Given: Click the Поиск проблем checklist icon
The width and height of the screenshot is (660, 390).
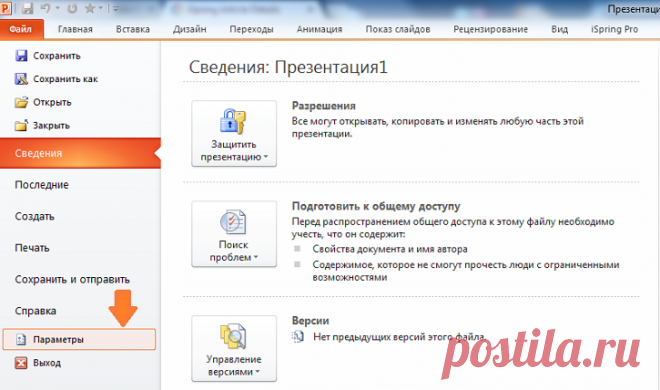Looking at the screenshot, I should coord(233,222).
